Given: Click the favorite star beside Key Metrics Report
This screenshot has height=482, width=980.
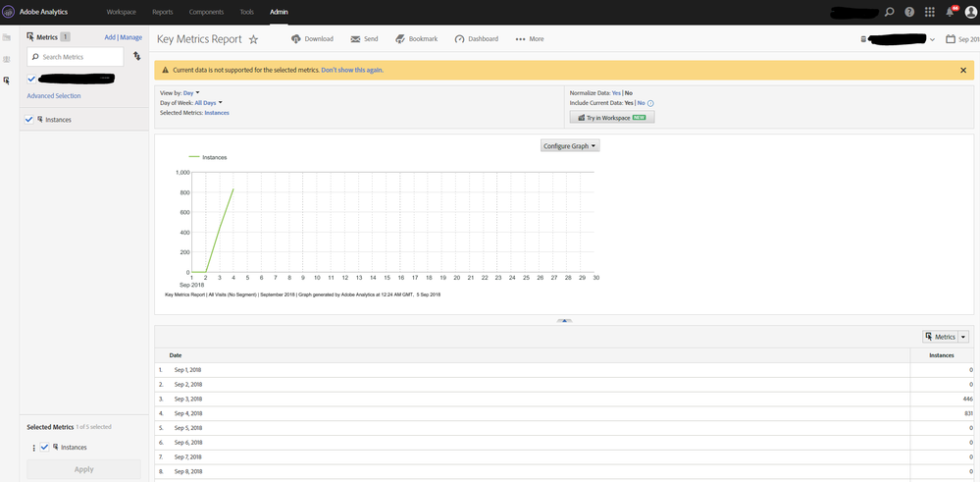Looking at the screenshot, I should click(x=253, y=39).
